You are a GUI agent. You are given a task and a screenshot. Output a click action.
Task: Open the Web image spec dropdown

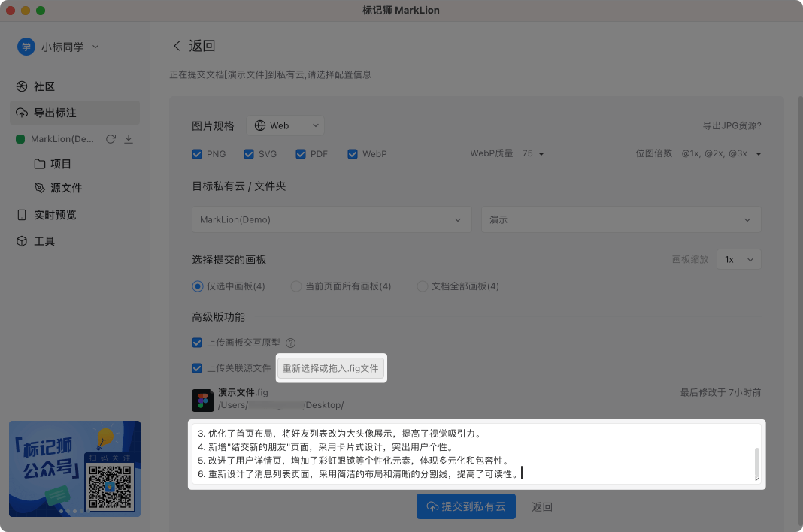click(x=285, y=125)
